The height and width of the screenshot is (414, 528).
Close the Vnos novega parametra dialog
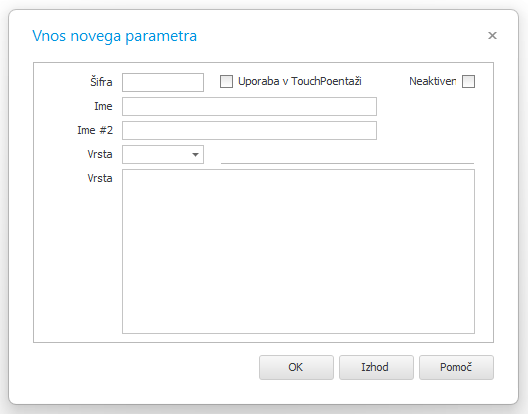click(x=492, y=35)
